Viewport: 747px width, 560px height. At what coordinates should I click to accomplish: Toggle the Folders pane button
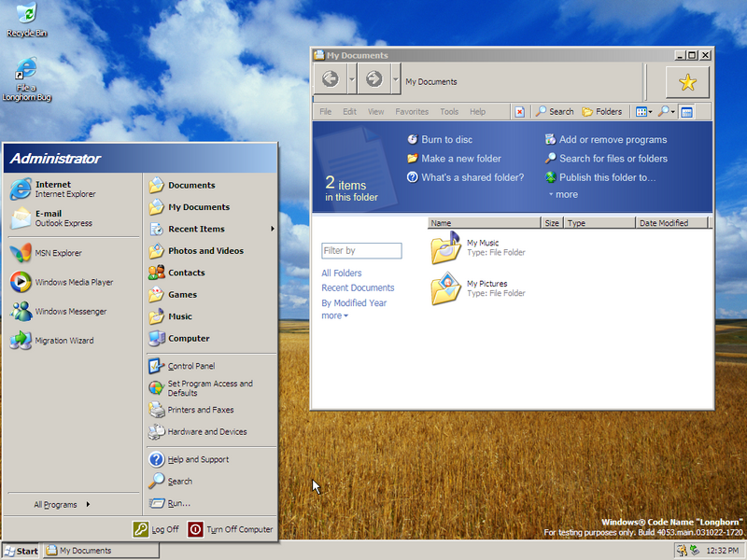(x=602, y=112)
